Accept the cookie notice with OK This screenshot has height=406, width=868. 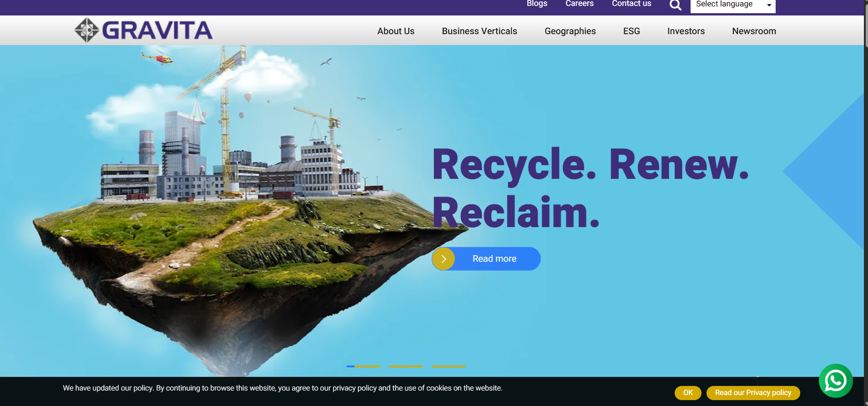pyautogui.click(x=688, y=393)
